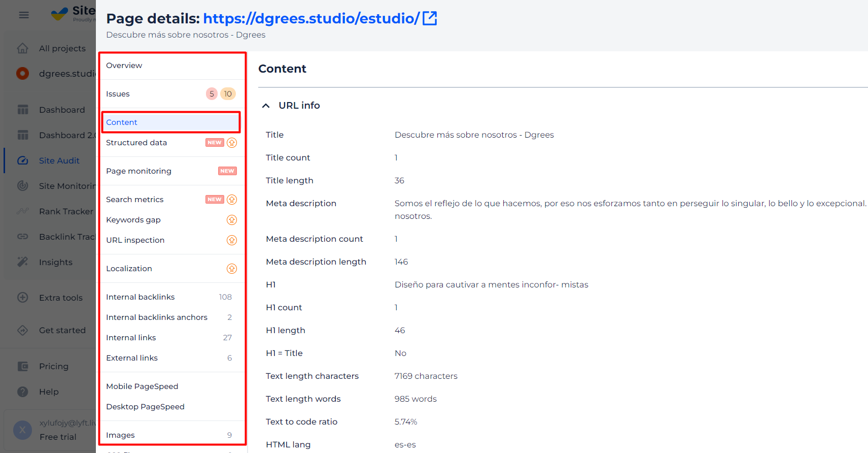Open the Localization tab
This screenshot has width=868, height=453.
(x=171, y=269)
